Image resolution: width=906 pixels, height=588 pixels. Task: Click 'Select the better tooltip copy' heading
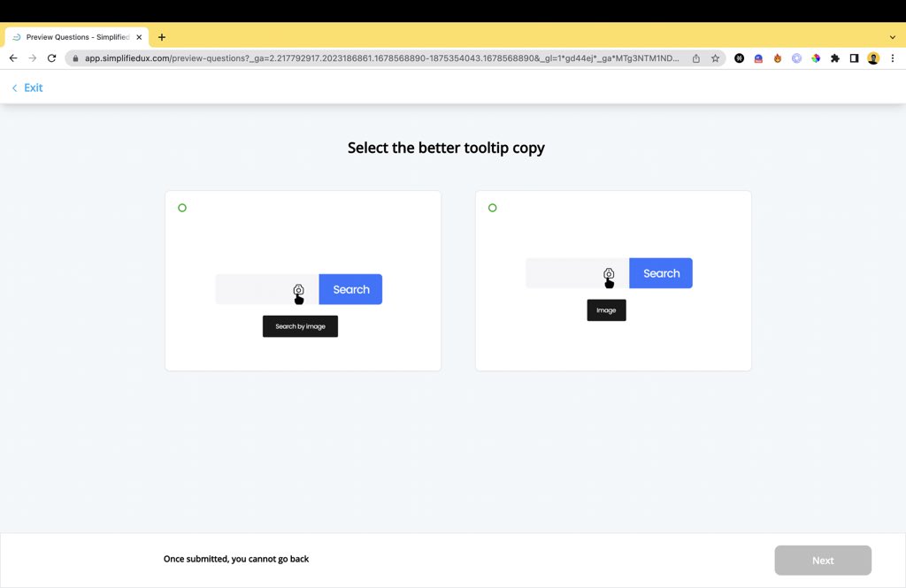446,148
